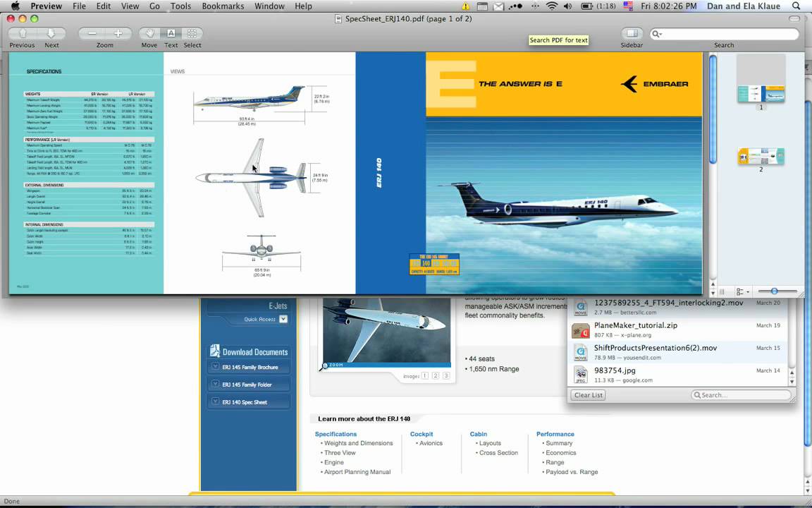Screen dimensions: 812x508
Task: Click the ERJ 145 Family Folder link
Action: (x=247, y=385)
